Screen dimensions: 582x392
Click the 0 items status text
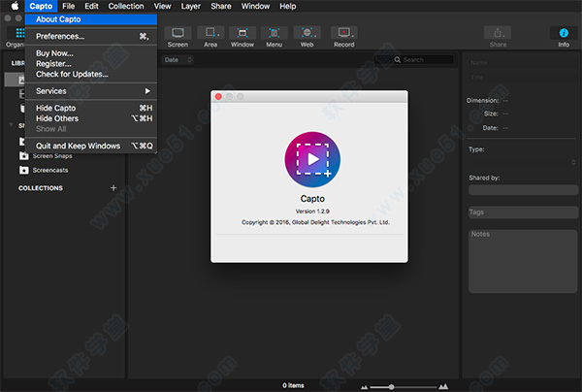point(293,385)
